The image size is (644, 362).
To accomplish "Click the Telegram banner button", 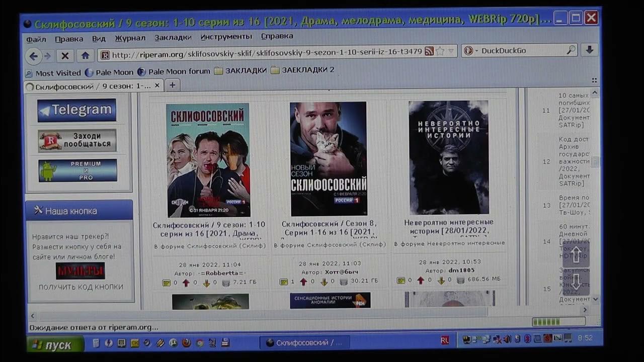I will 76,110.
